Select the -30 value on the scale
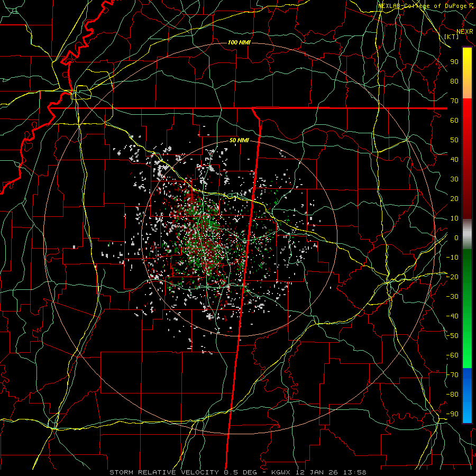The width and height of the screenshot is (476, 476). click(x=452, y=297)
